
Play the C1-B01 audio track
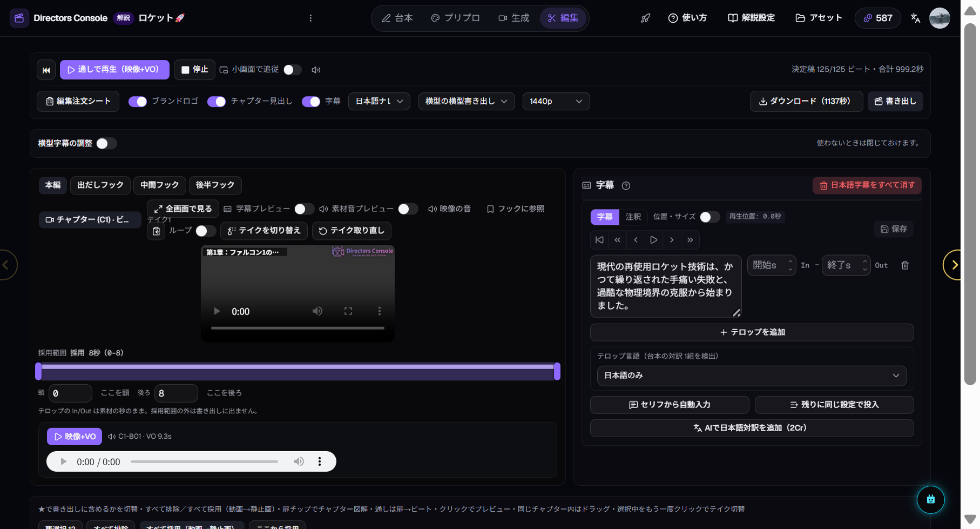pyautogui.click(x=63, y=461)
